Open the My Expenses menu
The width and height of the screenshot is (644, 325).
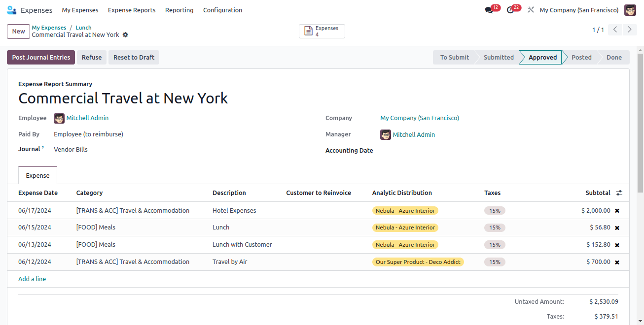coord(80,10)
